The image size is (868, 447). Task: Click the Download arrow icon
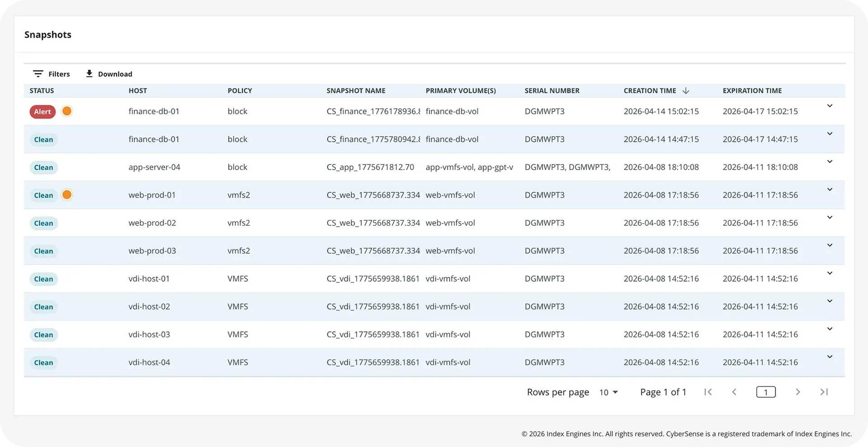coord(89,73)
